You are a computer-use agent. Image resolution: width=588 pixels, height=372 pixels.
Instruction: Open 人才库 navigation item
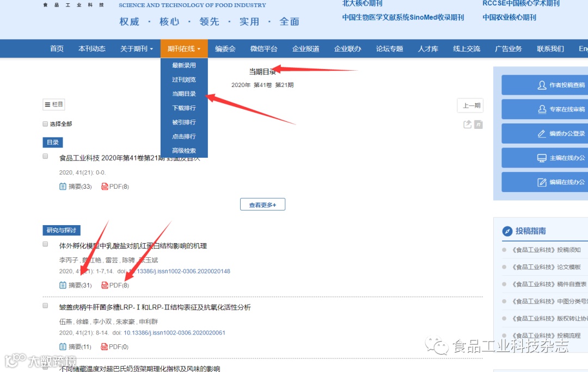(x=428, y=49)
